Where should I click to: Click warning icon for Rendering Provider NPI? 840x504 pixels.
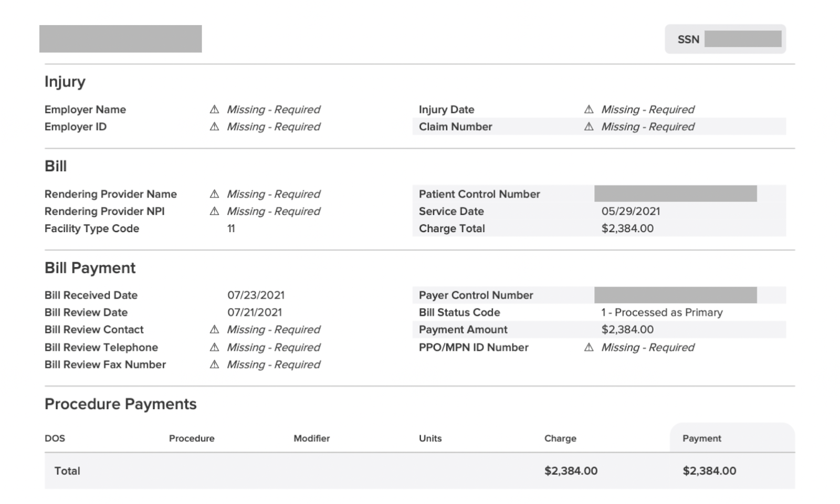coord(214,211)
